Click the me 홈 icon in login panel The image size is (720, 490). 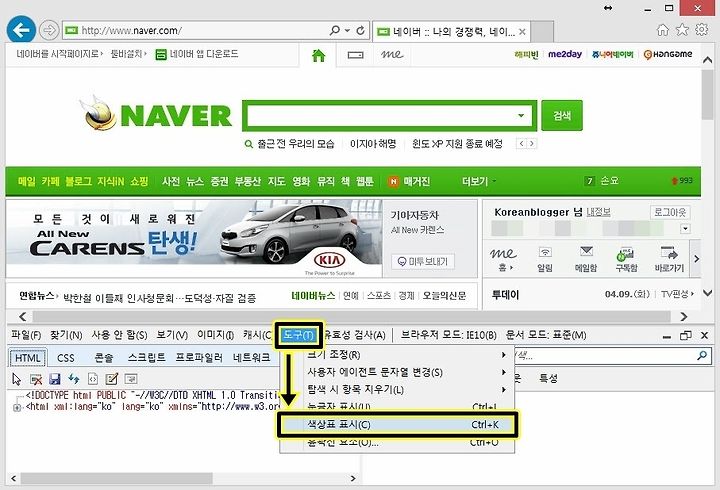[x=503, y=259]
